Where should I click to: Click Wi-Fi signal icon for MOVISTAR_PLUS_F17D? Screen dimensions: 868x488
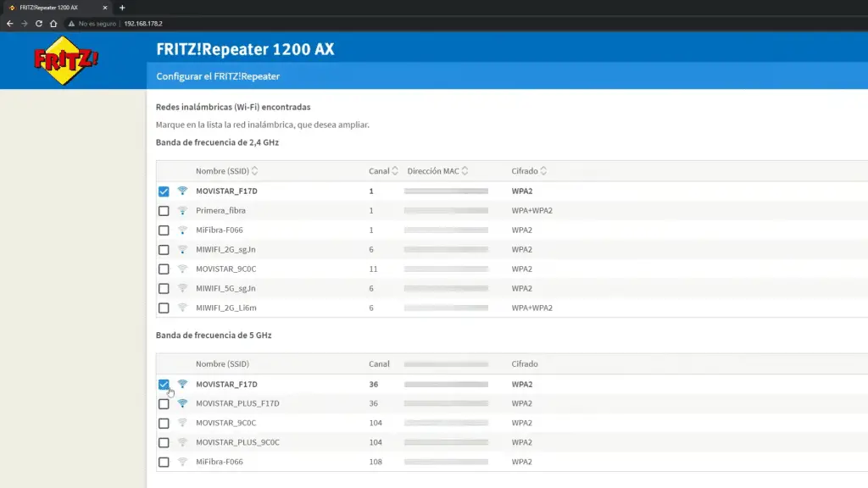coord(182,403)
